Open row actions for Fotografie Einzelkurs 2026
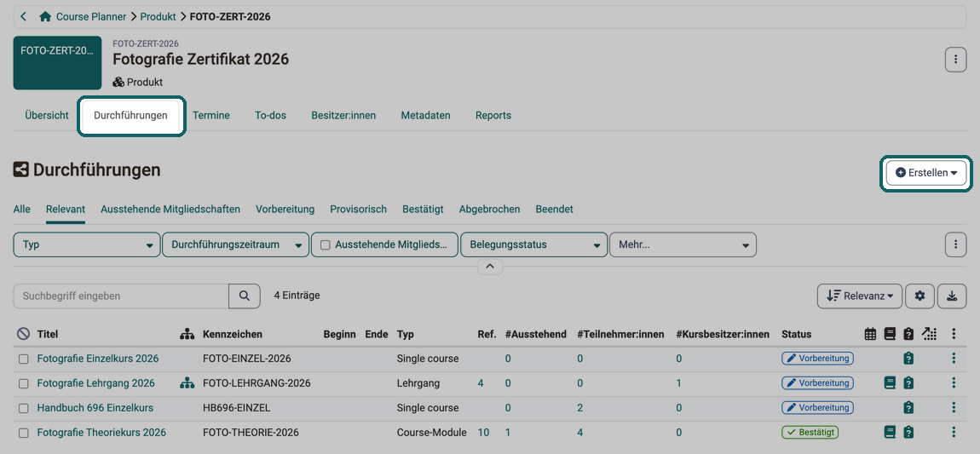The height and width of the screenshot is (454, 980). pyautogui.click(x=954, y=359)
